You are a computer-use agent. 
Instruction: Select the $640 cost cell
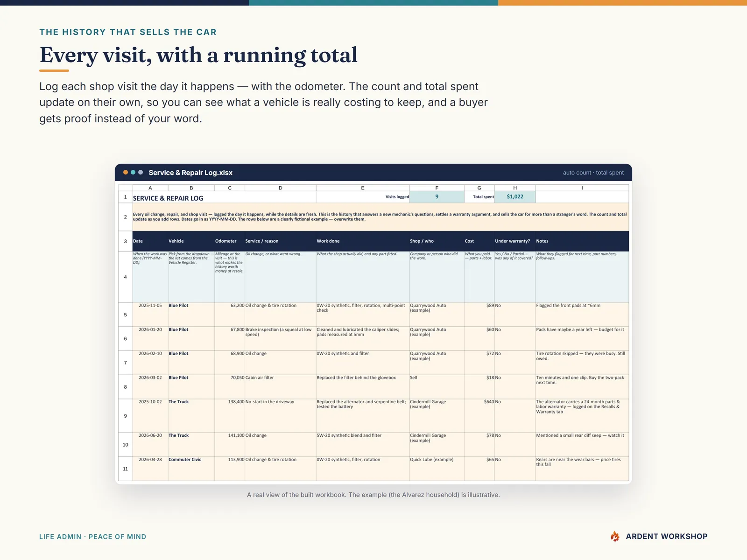tap(479, 416)
